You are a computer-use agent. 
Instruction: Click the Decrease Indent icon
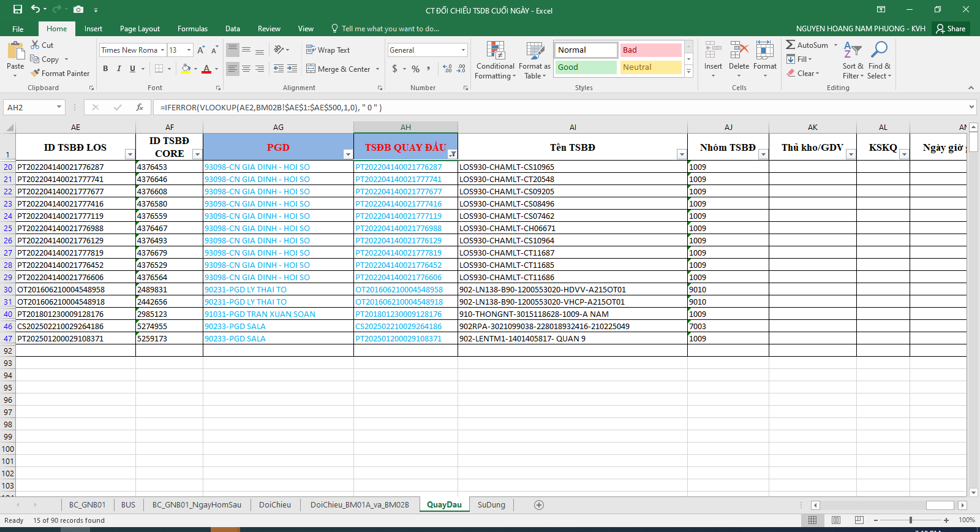click(x=279, y=69)
